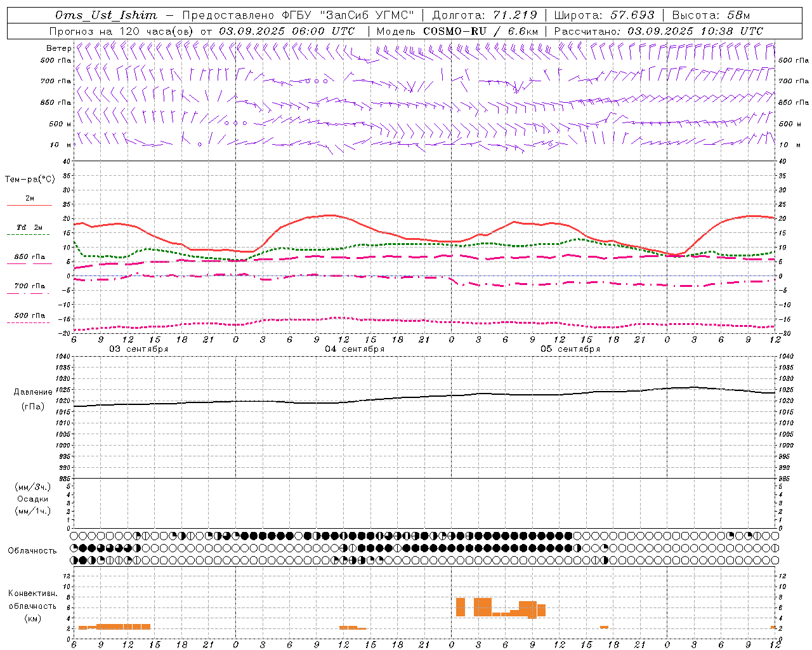Select the Долгота: 71.219 value

(485, 15)
